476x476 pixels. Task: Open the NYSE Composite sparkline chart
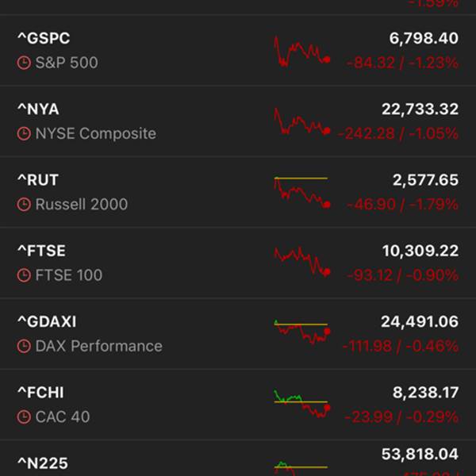[301, 122]
